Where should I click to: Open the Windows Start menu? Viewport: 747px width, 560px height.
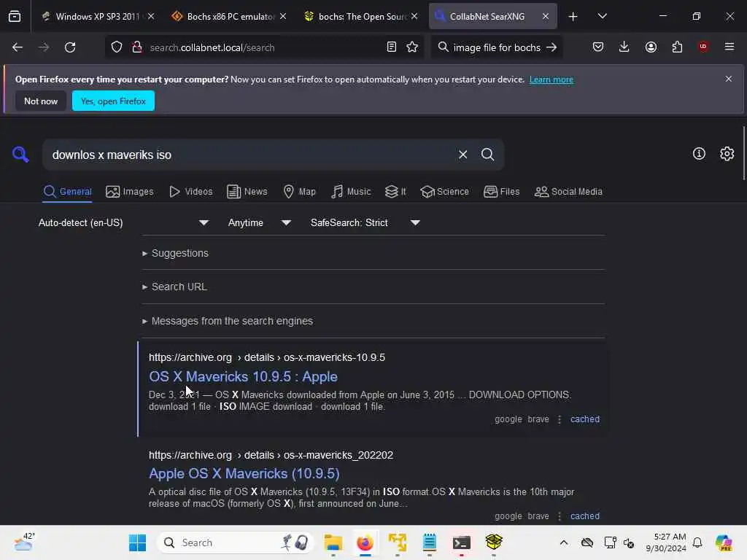(138, 542)
